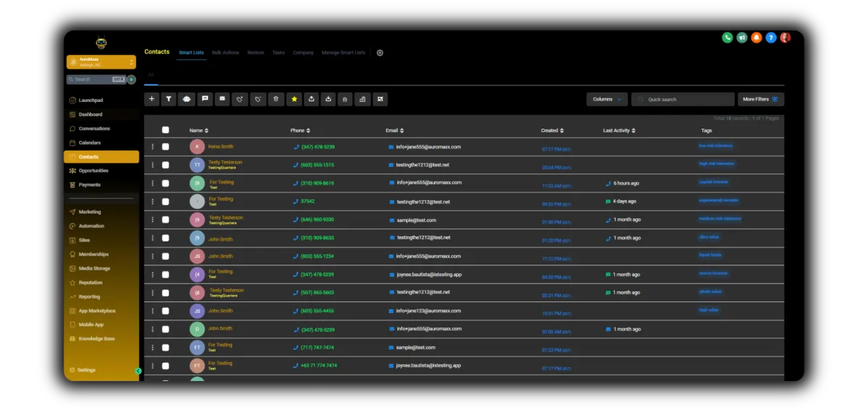Open the user profile avatar at top right
Image resolution: width=868 pixels, height=415 pixels.
tap(785, 38)
